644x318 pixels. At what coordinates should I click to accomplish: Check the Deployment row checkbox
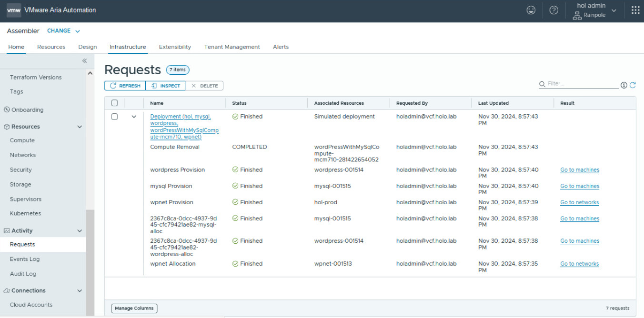coord(114,117)
